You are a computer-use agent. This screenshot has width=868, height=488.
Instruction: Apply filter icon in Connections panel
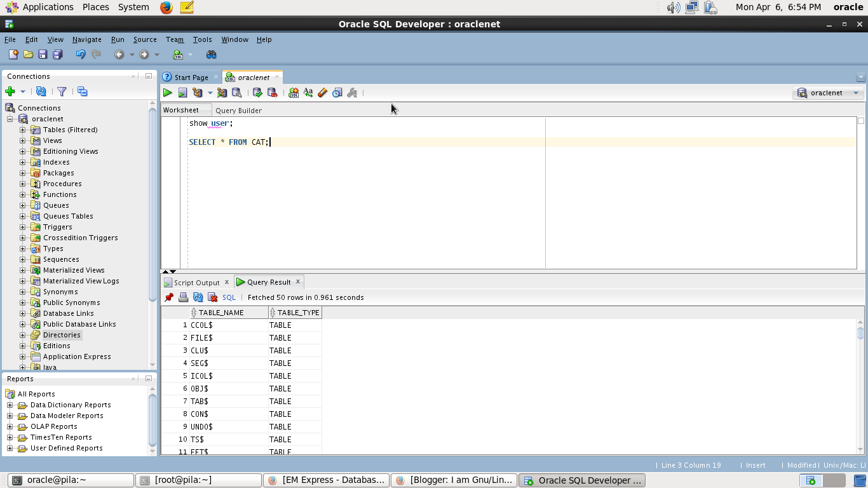(62, 91)
